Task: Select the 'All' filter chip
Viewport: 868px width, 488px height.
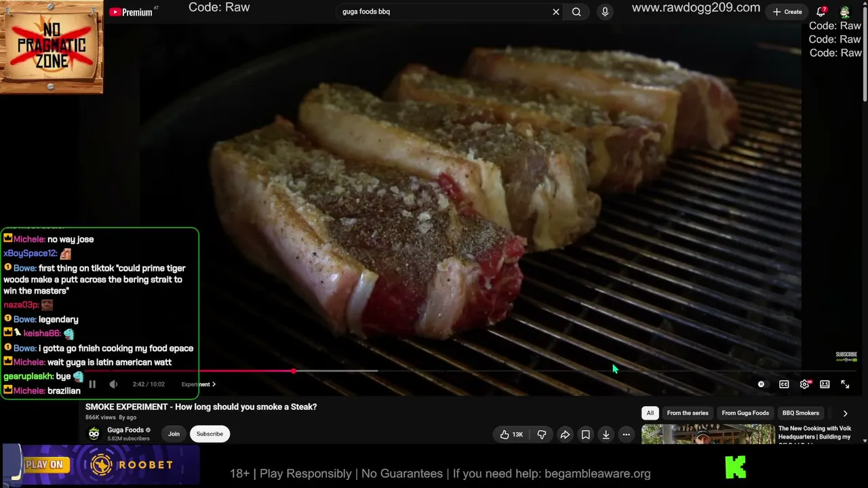Action: [650, 413]
